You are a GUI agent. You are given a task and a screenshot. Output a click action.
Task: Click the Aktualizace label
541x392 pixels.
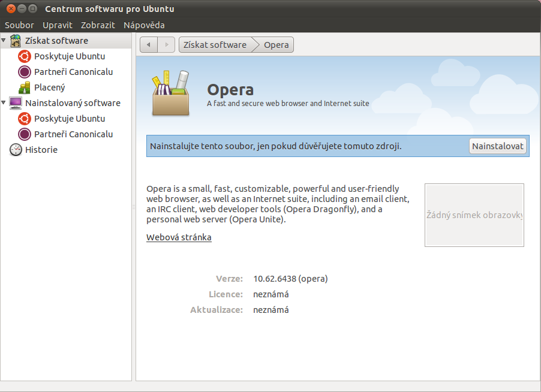(x=217, y=310)
